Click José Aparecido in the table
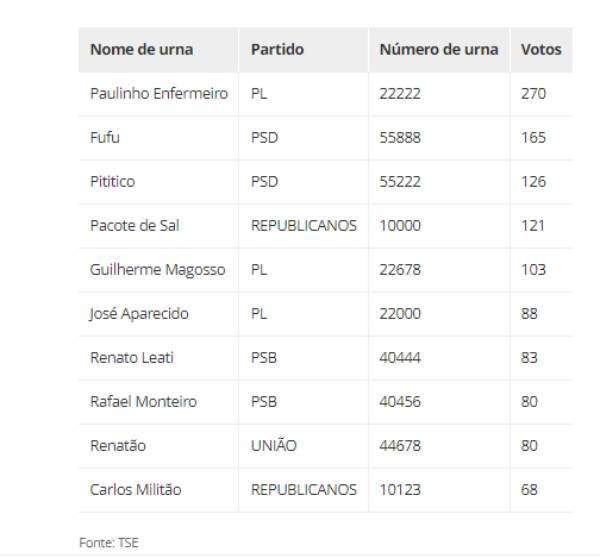600x558 pixels. coord(139,314)
